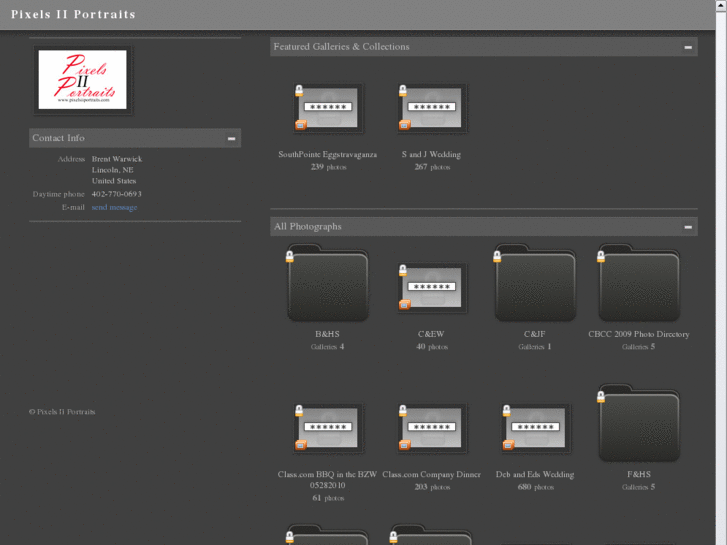Open the SouthPointe Eggstravaganza locked gallery thumbnail
The image size is (727, 545).
pos(328,108)
